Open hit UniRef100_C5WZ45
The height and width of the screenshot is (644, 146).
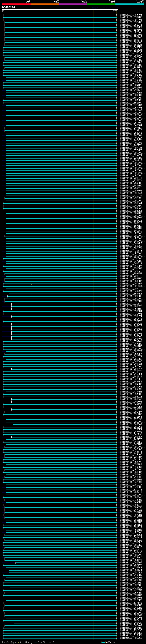[x=131, y=37]
